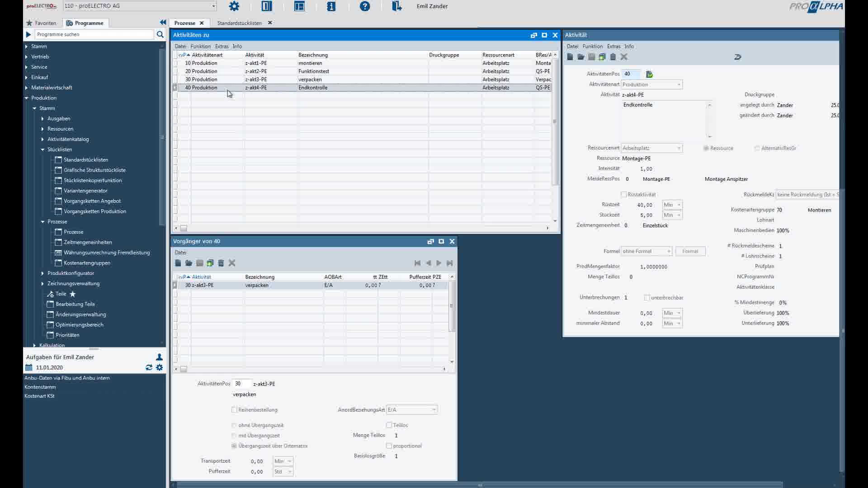The height and width of the screenshot is (488, 868).
Task: Go to first record in Vorgänger navigation
Action: click(x=417, y=263)
